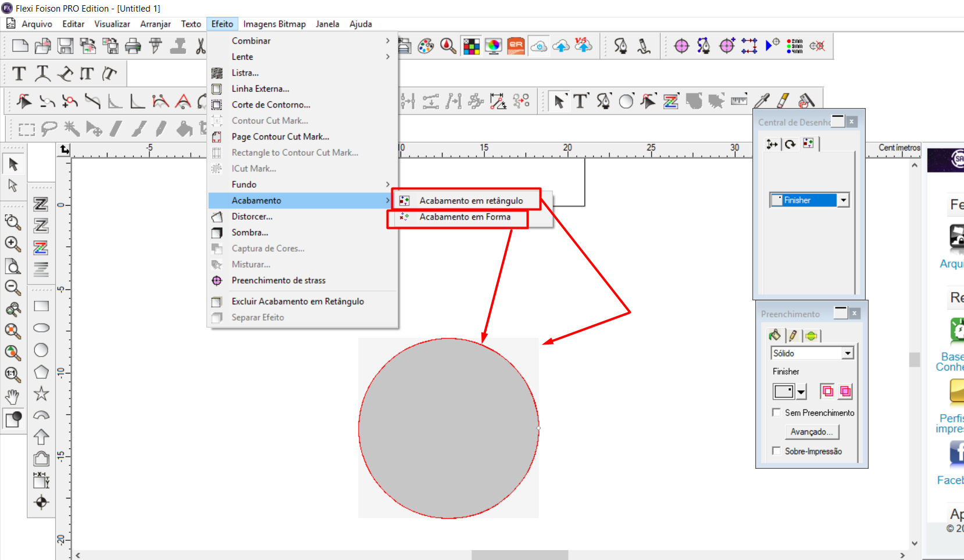The height and width of the screenshot is (560, 964).
Task: Expand the Lente submenu
Action: point(302,57)
